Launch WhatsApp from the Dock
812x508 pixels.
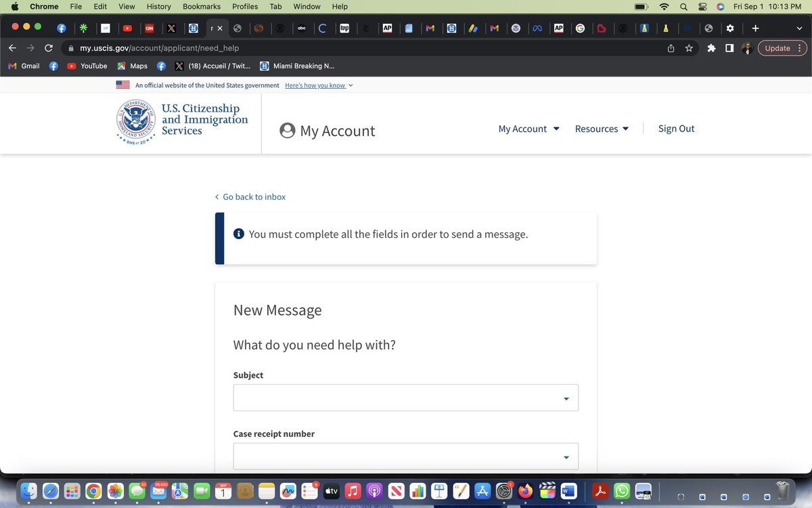(x=621, y=490)
